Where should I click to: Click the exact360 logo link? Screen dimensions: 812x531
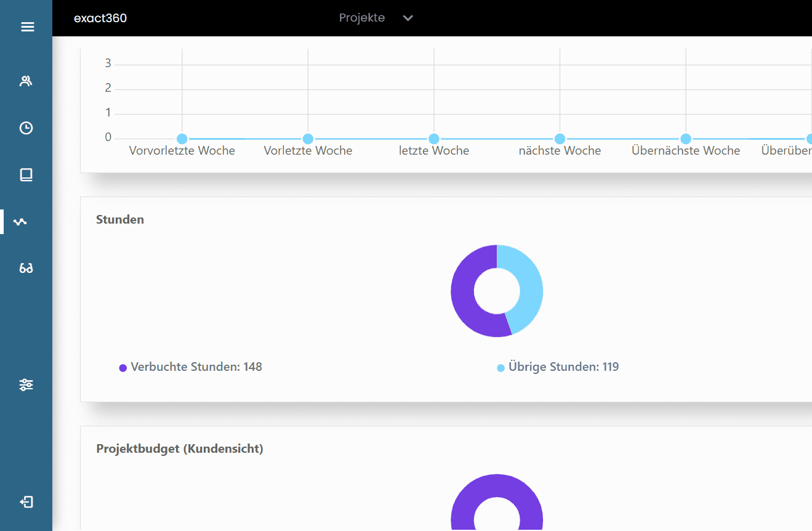click(x=100, y=18)
